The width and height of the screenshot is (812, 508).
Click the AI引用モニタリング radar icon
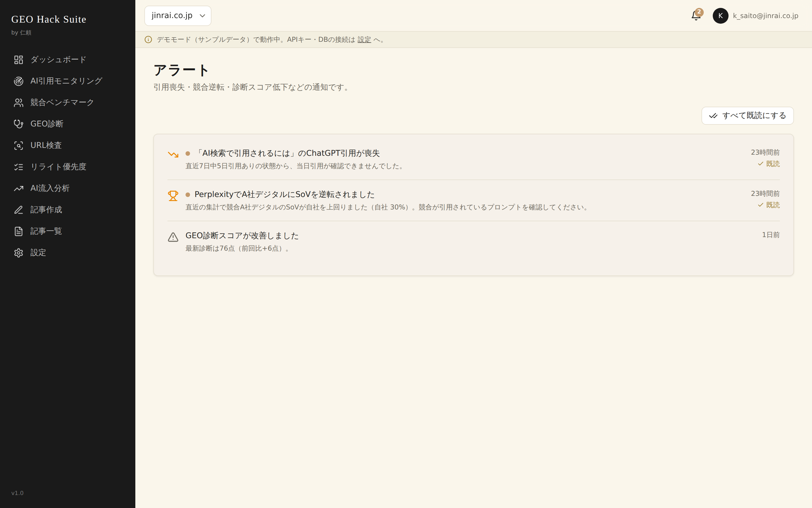pos(18,81)
